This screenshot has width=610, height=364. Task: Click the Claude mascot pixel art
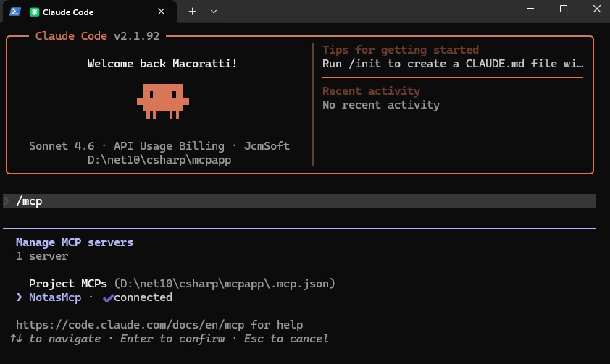(163, 101)
